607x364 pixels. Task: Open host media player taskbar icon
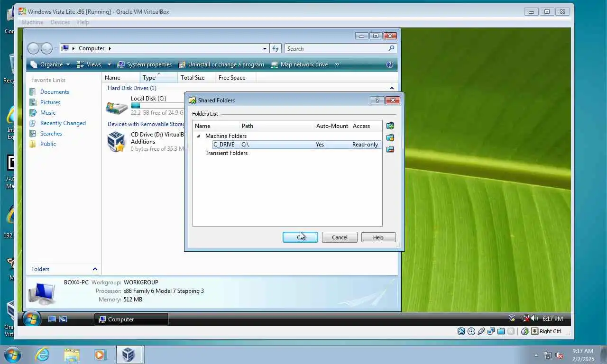click(100, 355)
